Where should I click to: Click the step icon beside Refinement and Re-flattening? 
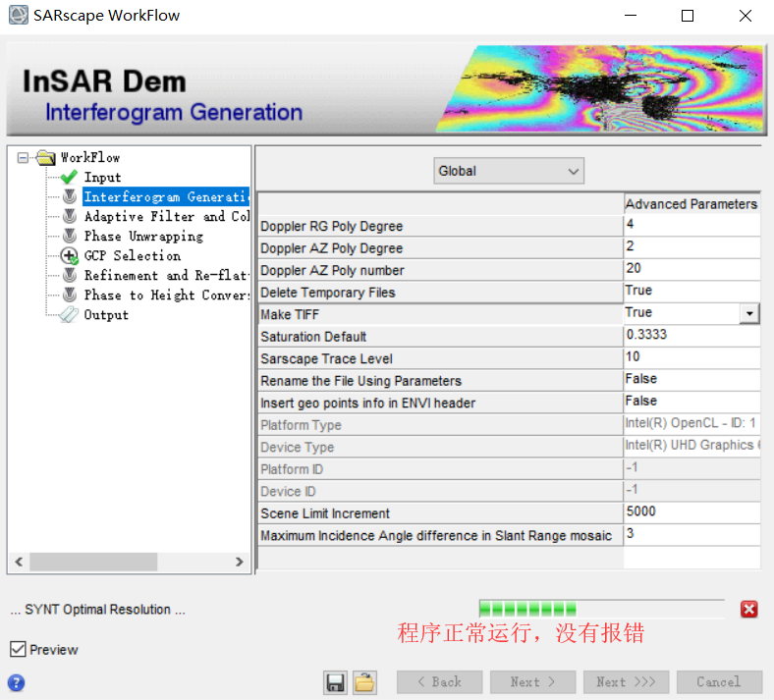[x=70, y=275]
